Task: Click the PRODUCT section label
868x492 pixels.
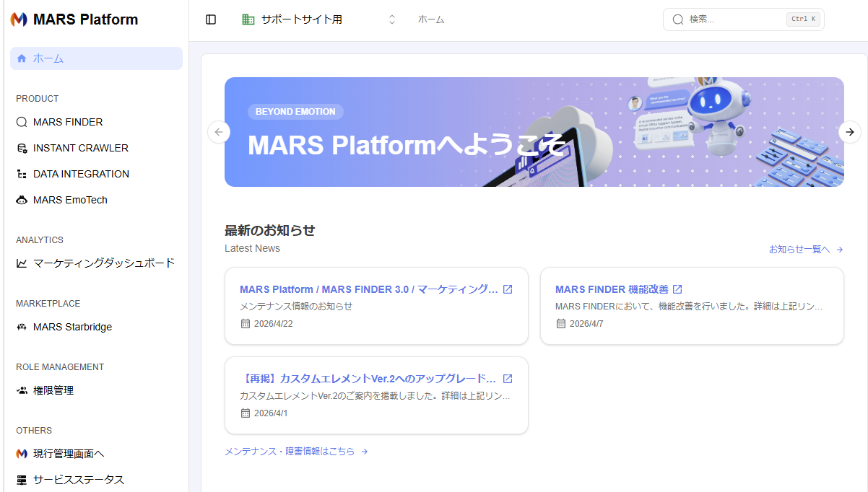Action: (x=38, y=99)
